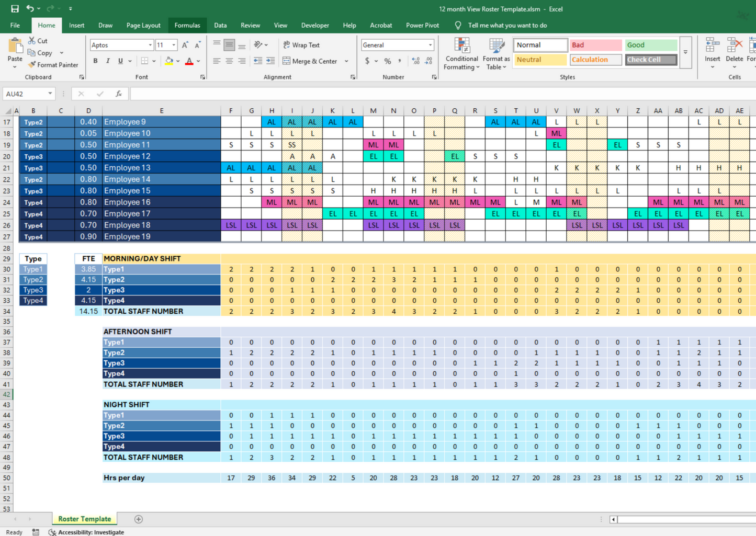
Task: Click Merge & Center button
Action: pyautogui.click(x=310, y=61)
